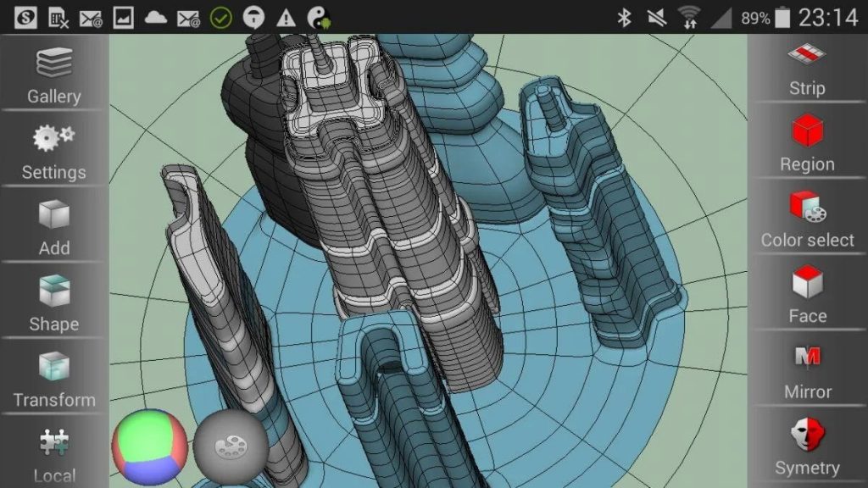868x488 pixels.
Task: Open the Shape tool
Action: pos(53,303)
